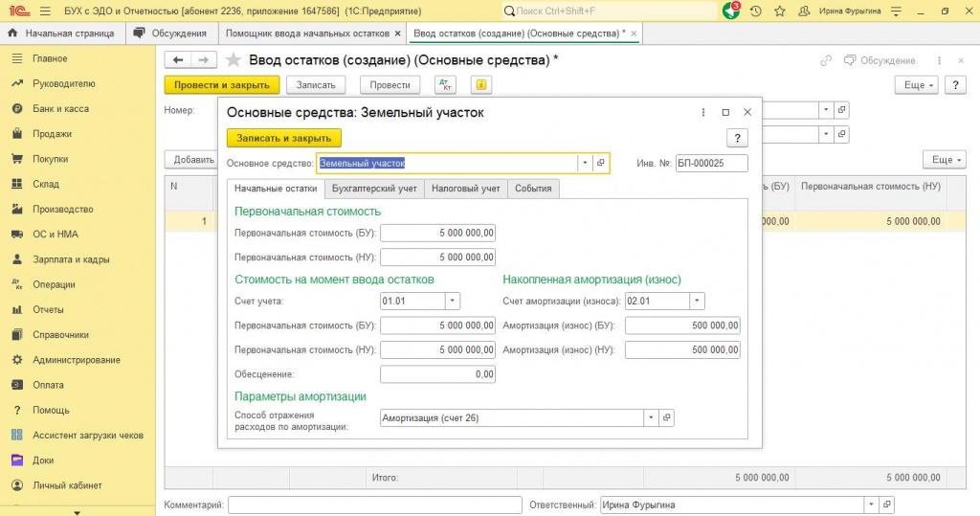The width and height of the screenshot is (980, 516).
Task: Click Записать button
Action: pos(316,85)
